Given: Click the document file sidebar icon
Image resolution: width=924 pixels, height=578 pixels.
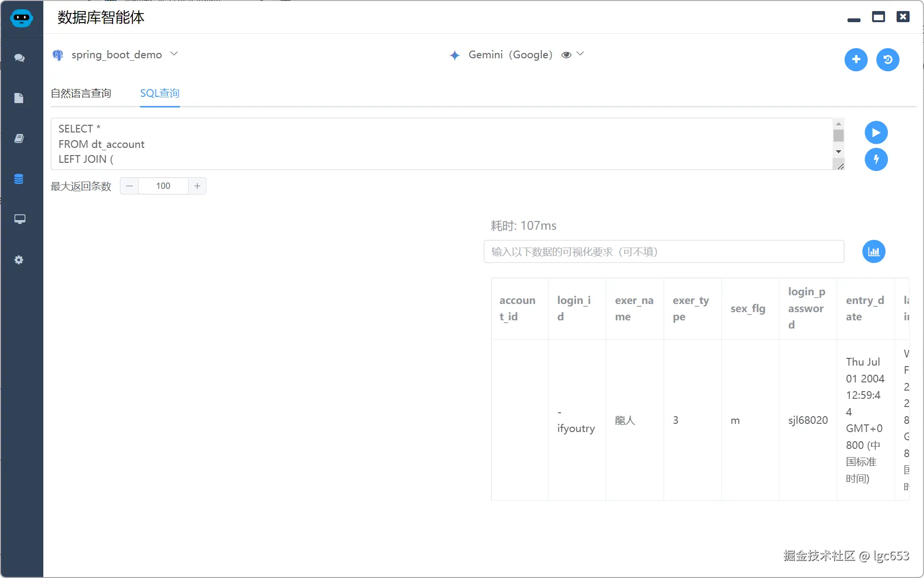Looking at the screenshot, I should 19,98.
